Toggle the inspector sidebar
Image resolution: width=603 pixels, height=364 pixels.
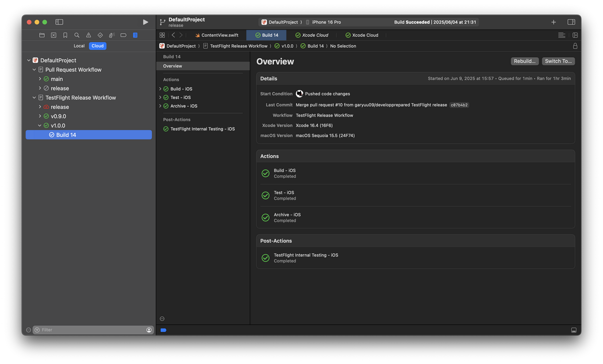pos(571,22)
